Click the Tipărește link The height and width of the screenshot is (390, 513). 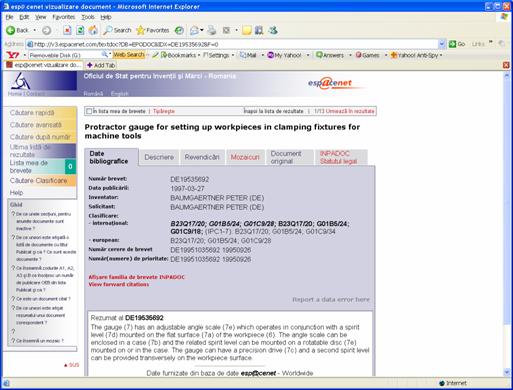coord(164,111)
